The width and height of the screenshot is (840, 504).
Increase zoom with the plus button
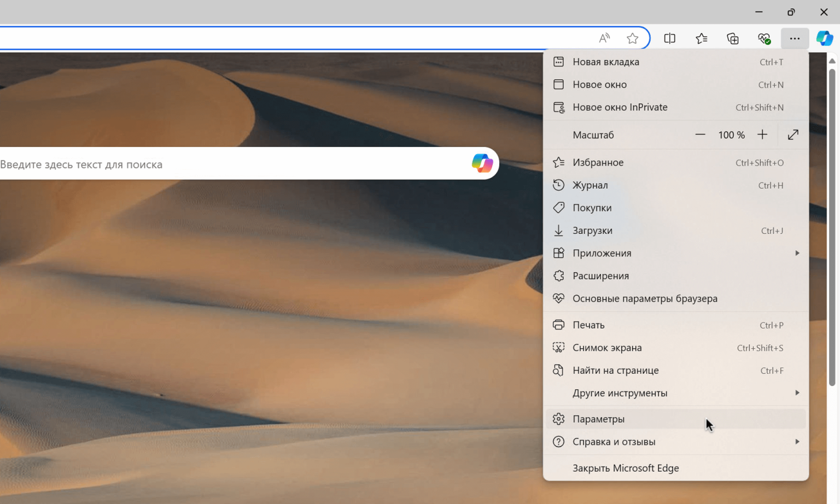click(x=762, y=135)
